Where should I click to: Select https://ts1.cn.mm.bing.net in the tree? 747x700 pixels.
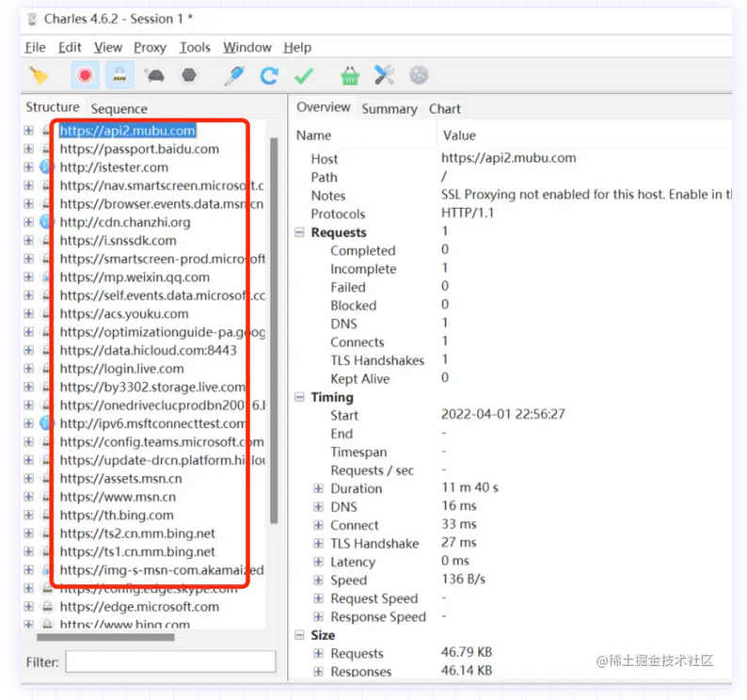coord(137,551)
